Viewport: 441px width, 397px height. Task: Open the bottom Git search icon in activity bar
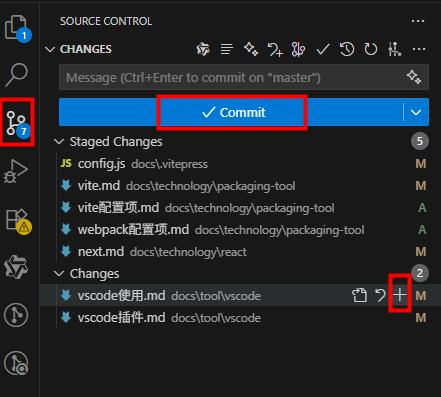click(x=16, y=363)
